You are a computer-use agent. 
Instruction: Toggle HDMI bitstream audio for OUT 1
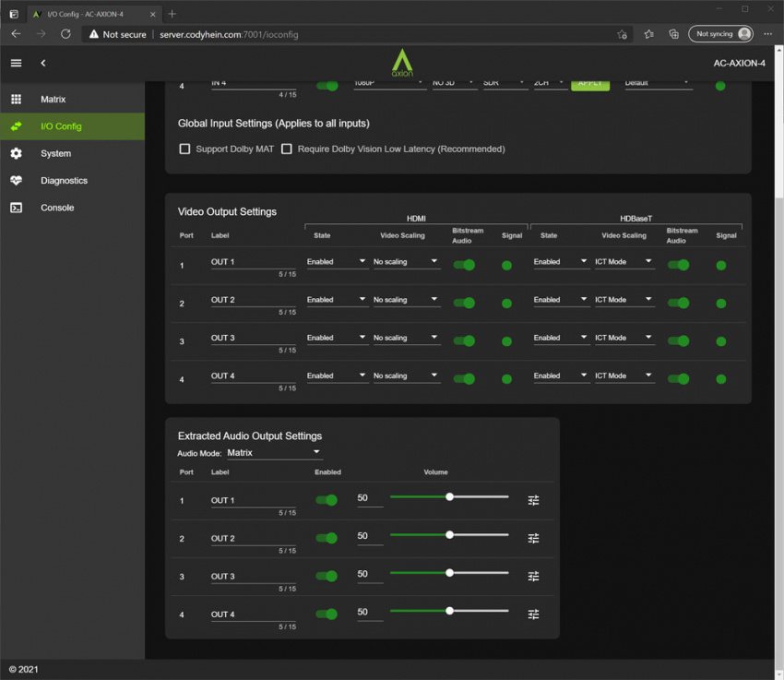tap(465, 265)
